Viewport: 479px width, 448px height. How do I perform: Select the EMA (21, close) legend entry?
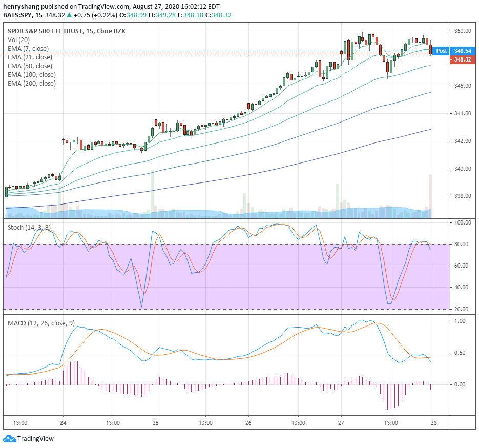click(30, 57)
